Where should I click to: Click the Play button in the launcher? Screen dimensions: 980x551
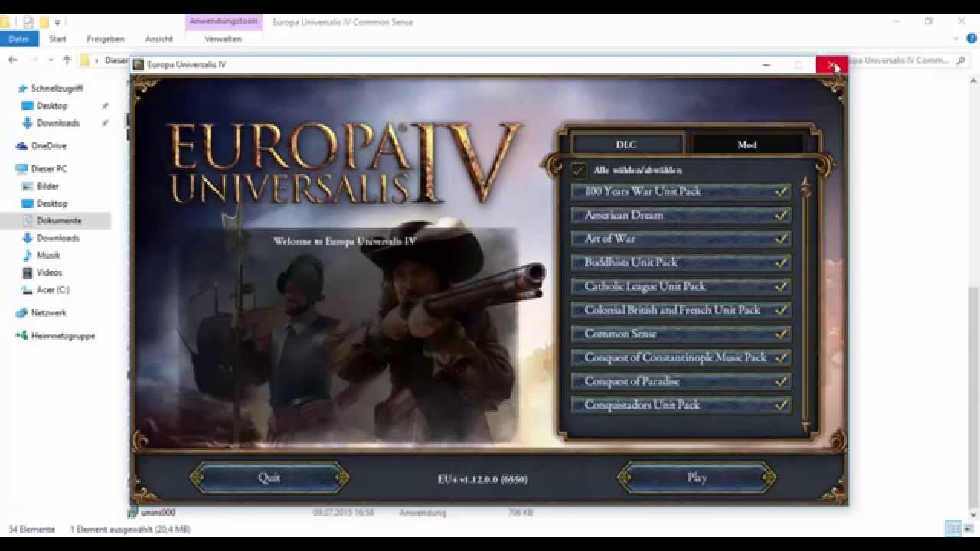click(697, 478)
